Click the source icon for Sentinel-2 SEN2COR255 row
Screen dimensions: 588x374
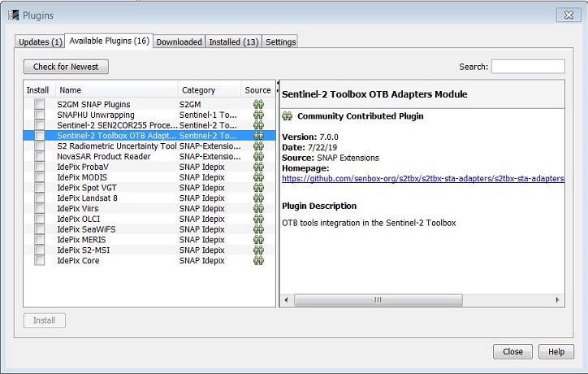tap(258, 125)
